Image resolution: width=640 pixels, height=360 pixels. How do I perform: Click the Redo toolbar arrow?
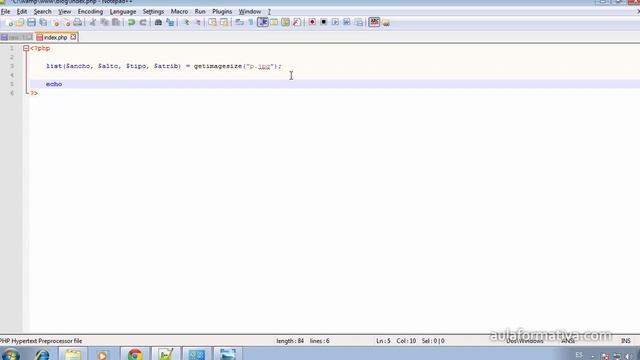click(143, 22)
